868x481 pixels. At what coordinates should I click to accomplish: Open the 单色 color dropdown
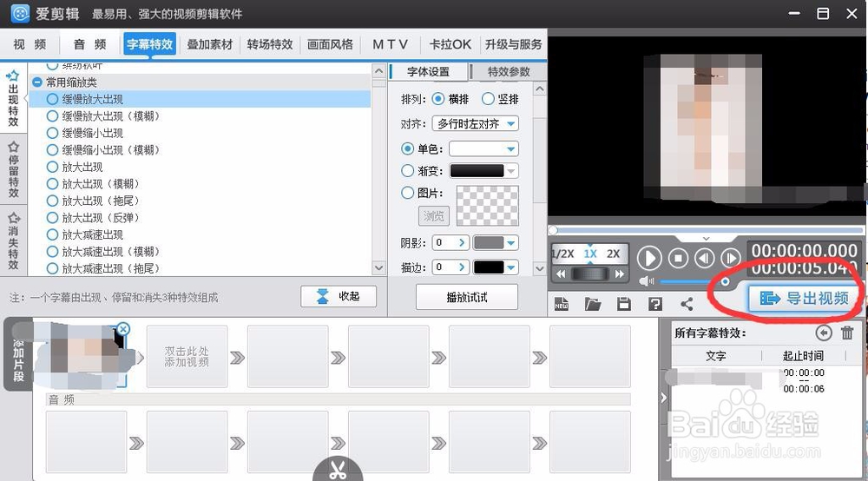[x=483, y=148]
